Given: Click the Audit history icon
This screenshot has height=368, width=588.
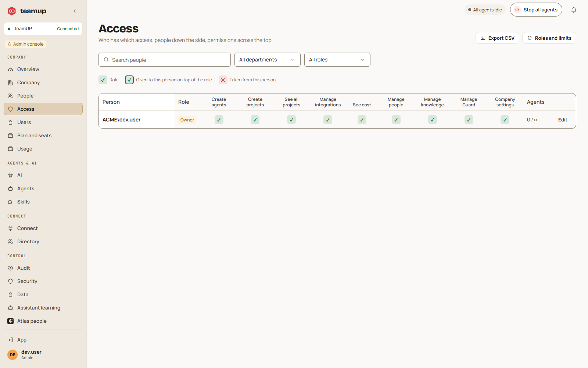Looking at the screenshot, I should click(x=11, y=268).
